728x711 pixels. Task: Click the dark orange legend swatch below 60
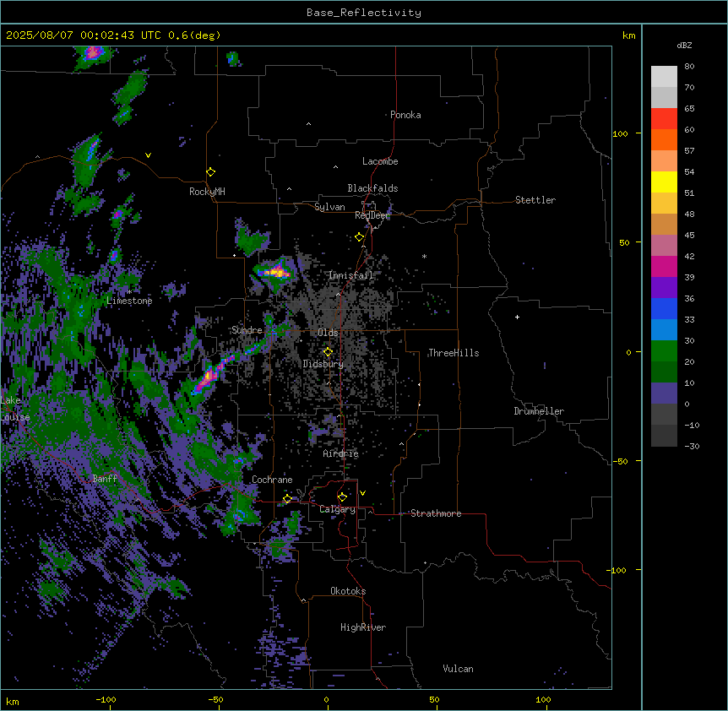(x=664, y=139)
